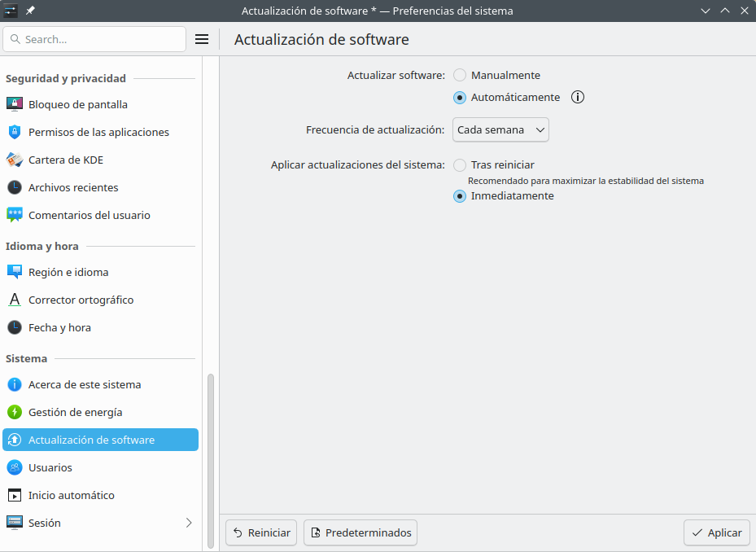Viewport: 756px width, 552px height.
Task: Open the hamburger menu next to search
Action: pos(202,39)
